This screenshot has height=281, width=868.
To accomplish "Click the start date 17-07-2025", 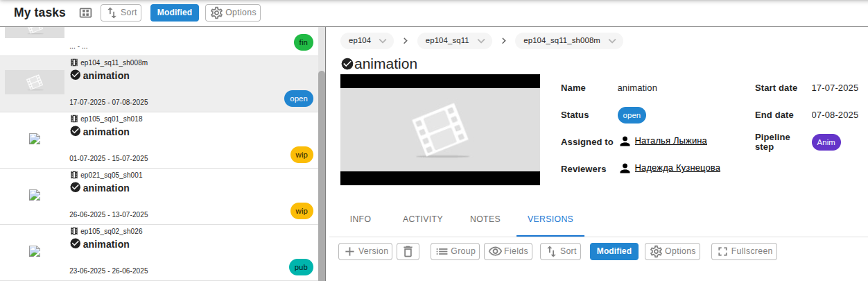I will pos(835,88).
